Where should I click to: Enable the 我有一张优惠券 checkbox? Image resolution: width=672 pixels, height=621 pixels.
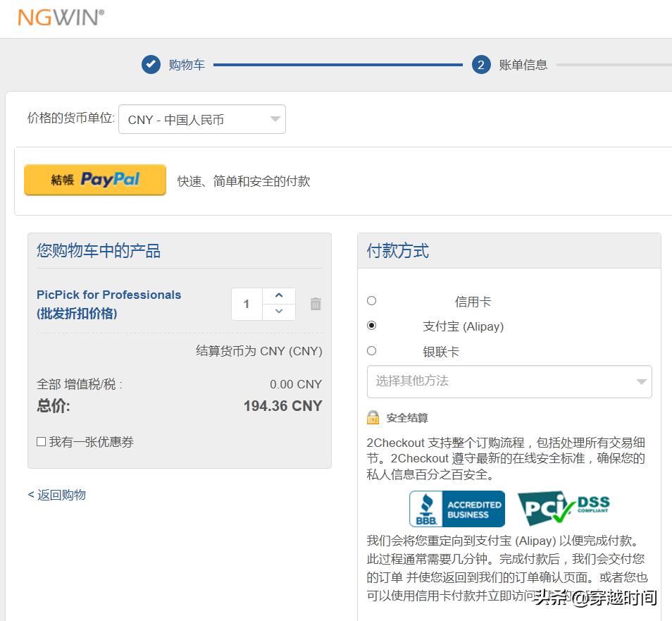[x=40, y=442]
